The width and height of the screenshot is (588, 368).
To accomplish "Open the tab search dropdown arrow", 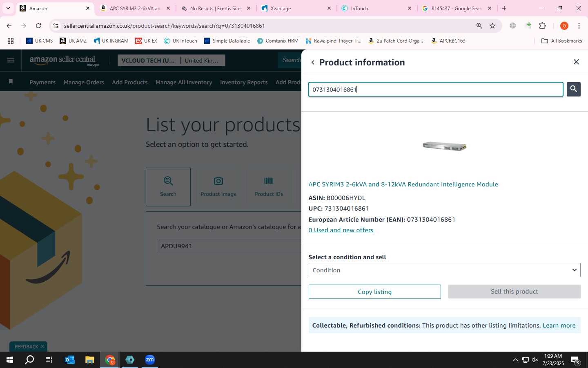I will coord(8,8).
